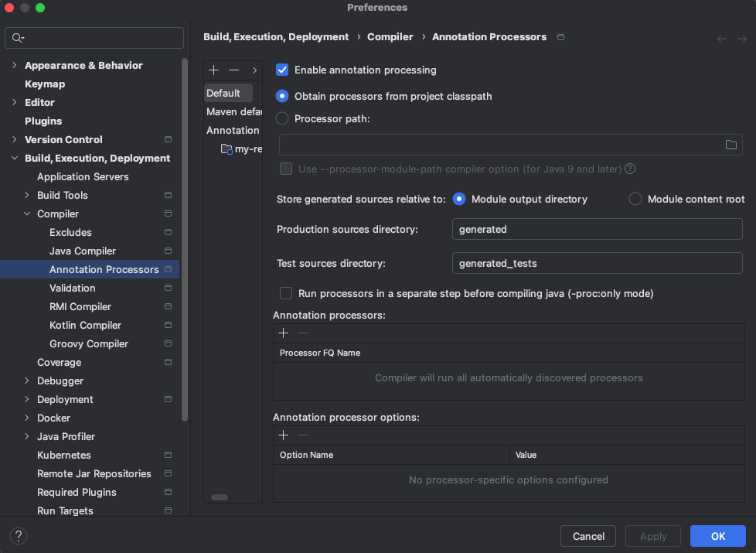Expand the Debugger settings node

coord(27,381)
